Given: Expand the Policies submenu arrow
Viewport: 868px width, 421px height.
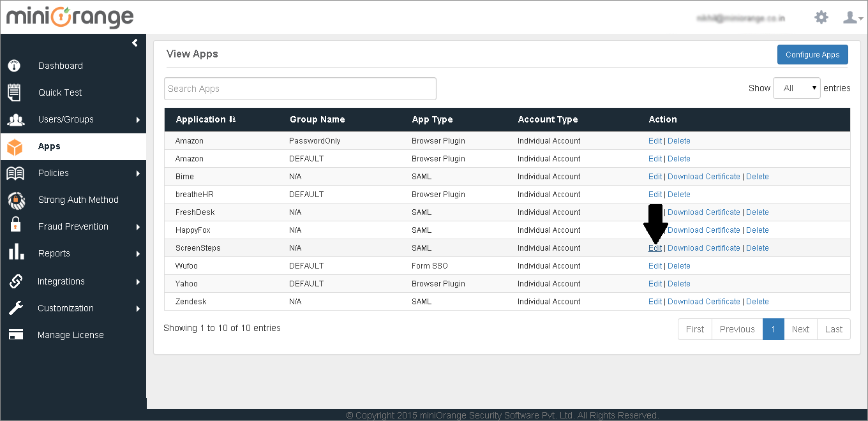Looking at the screenshot, I should point(138,173).
